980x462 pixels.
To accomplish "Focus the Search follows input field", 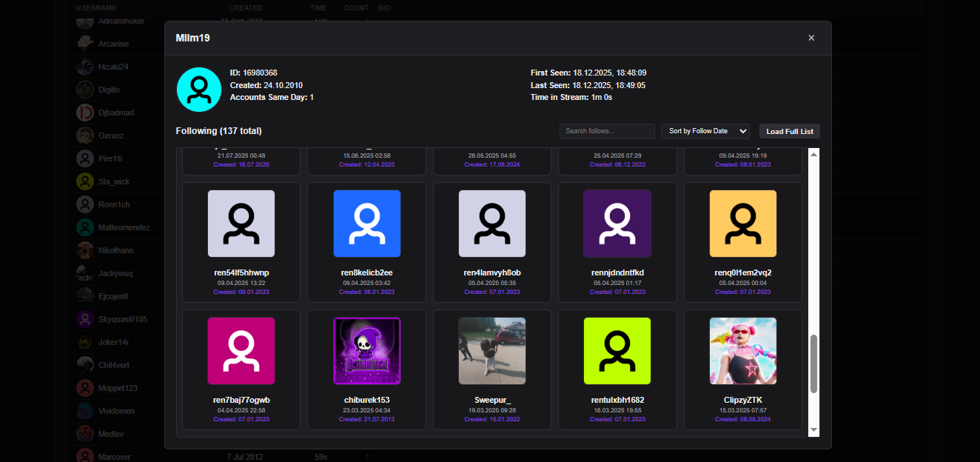I will tap(607, 131).
